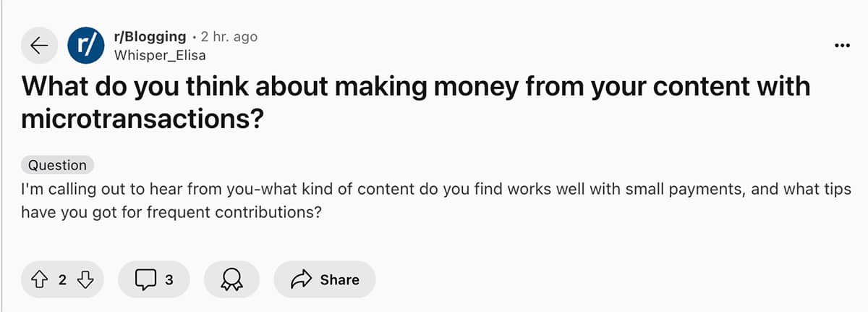Open comments via the speech bubble icon
Screen dimensions: 868x312
pyautogui.click(x=146, y=279)
